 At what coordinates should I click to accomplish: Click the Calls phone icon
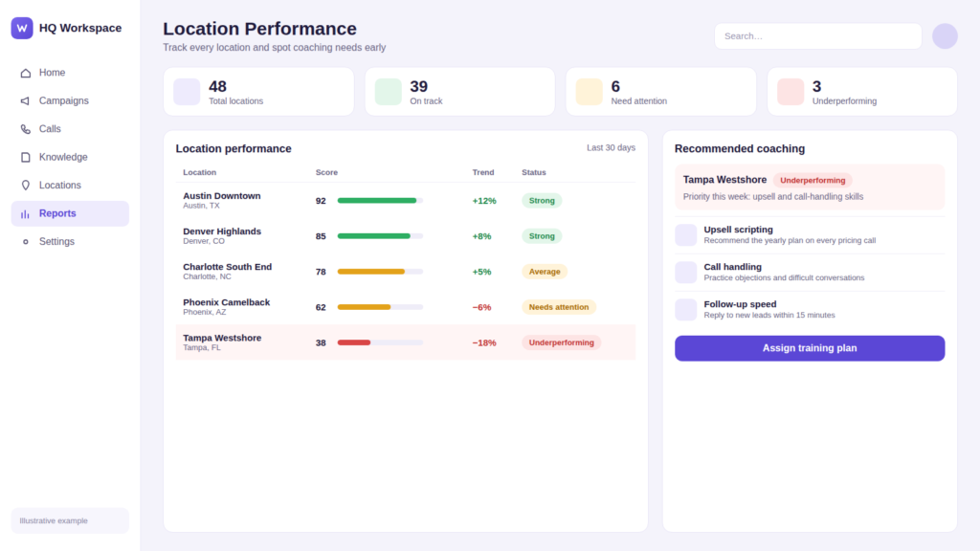pyautogui.click(x=26, y=129)
